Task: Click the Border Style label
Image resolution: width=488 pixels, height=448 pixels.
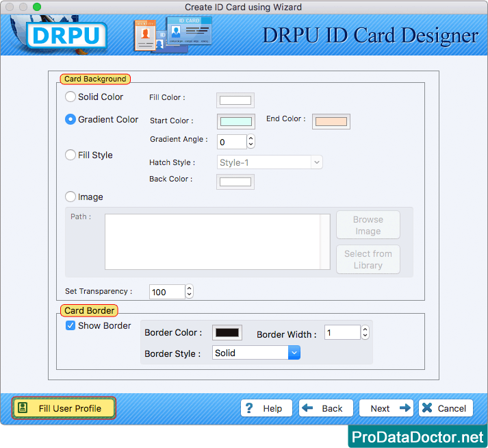Action: point(172,353)
